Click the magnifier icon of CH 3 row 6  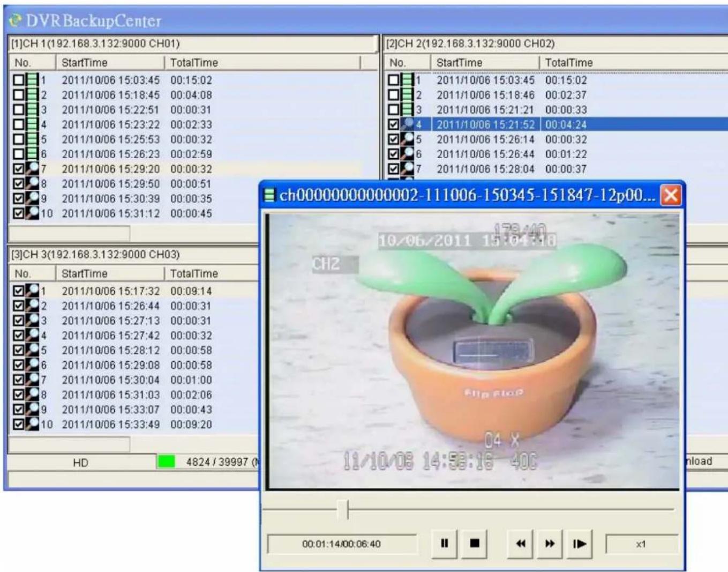32,365
